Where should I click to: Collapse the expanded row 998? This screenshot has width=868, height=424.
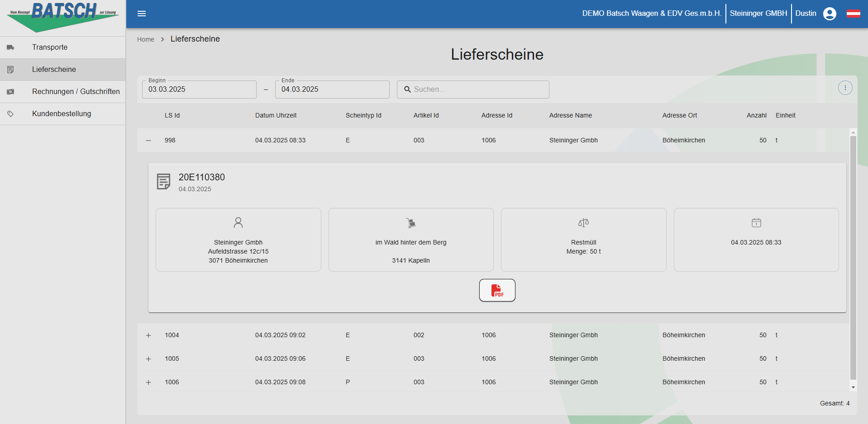coord(148,141)
